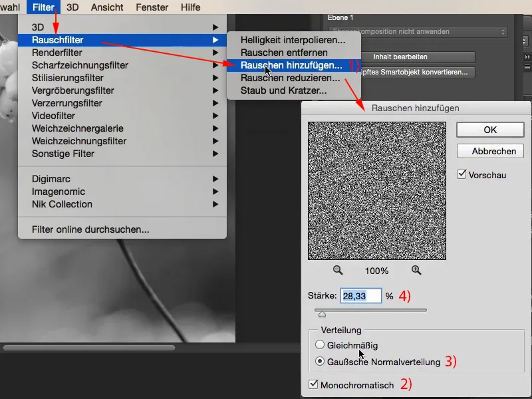Screen dimensions: 532x399
Task: Expand the Digimarc plugin submenu
Action: pos(122,179)
